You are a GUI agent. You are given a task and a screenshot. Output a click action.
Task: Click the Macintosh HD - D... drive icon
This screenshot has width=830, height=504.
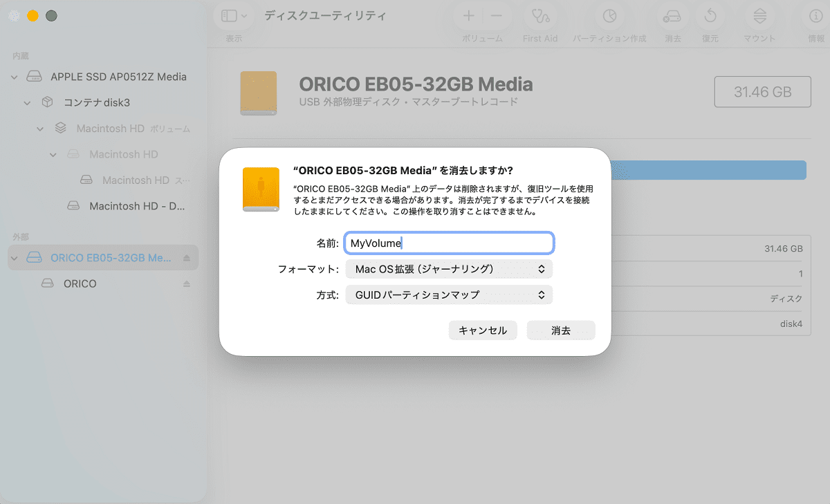point(73,206)
